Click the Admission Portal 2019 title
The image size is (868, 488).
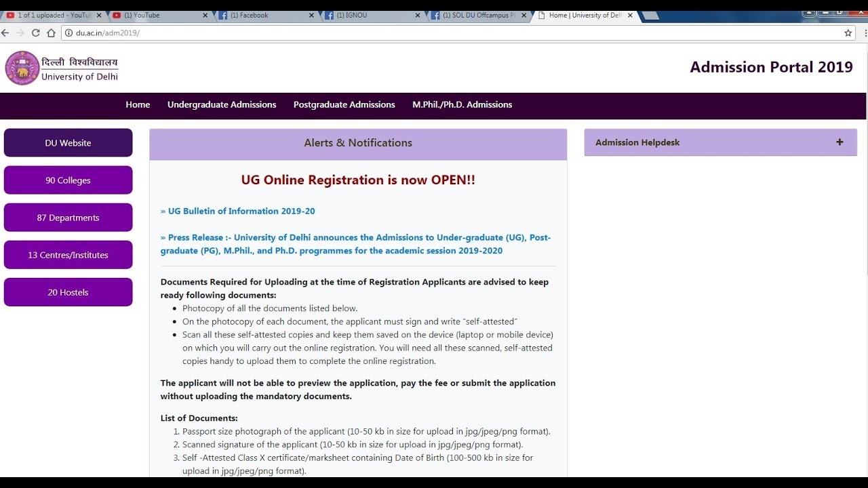point(771,67)
